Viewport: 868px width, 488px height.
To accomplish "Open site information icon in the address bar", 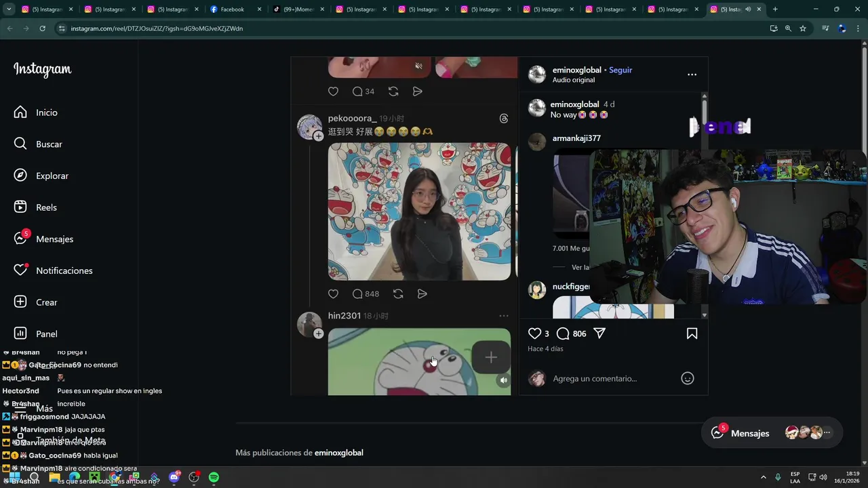I will tap(62, 28).
